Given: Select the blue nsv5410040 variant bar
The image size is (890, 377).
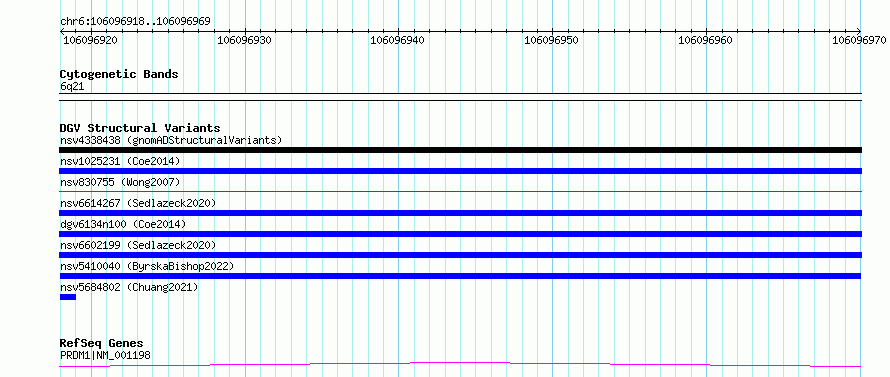Looking at the screenshot, I should click(460, 276).
